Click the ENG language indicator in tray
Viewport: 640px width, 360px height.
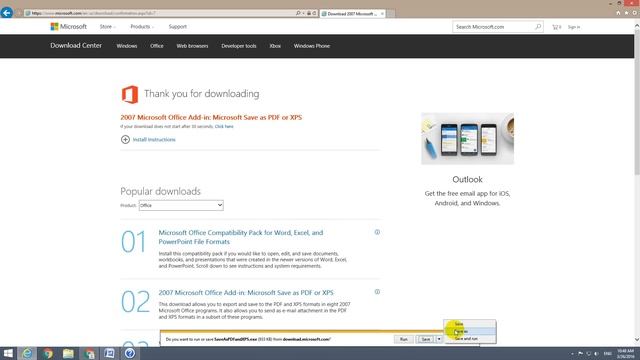[x=607, y=353]
